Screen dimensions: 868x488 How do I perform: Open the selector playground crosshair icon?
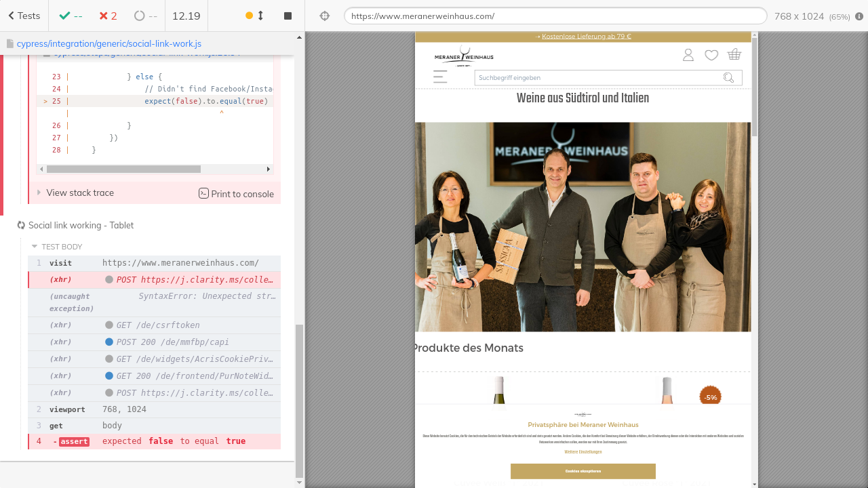coord(325,16)
